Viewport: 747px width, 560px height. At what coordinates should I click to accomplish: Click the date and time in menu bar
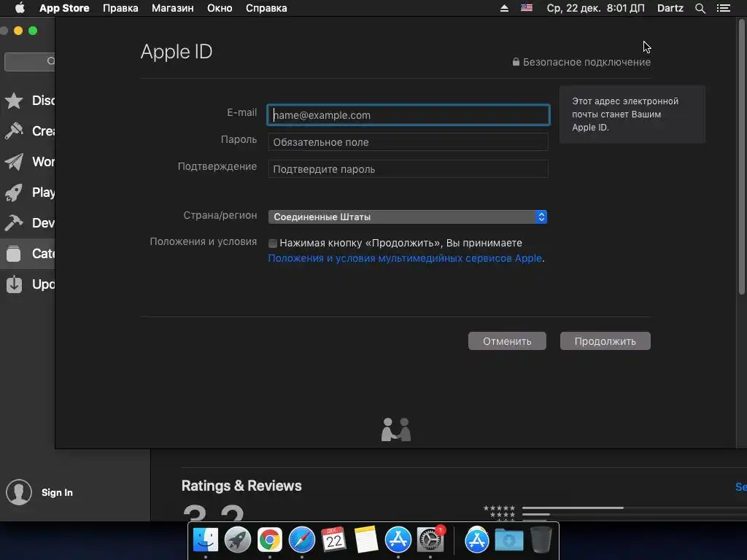pyautogui.click(x=595, y=8)
